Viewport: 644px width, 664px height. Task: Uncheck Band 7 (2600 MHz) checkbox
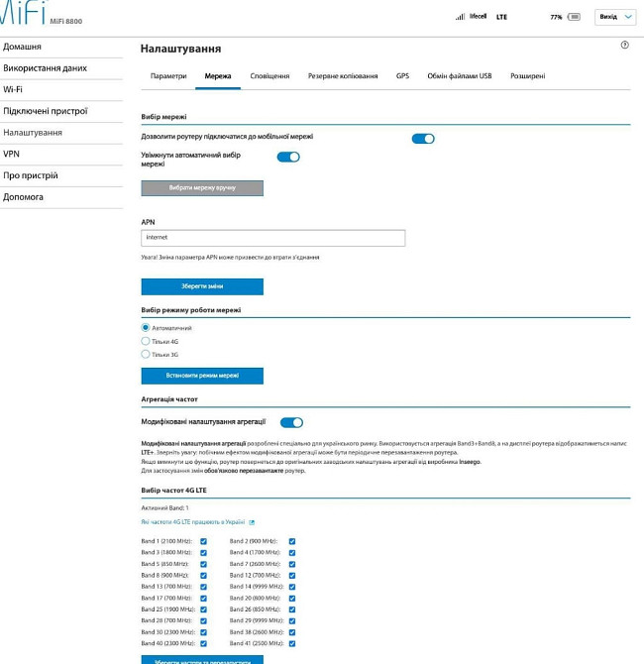(292, 564)
